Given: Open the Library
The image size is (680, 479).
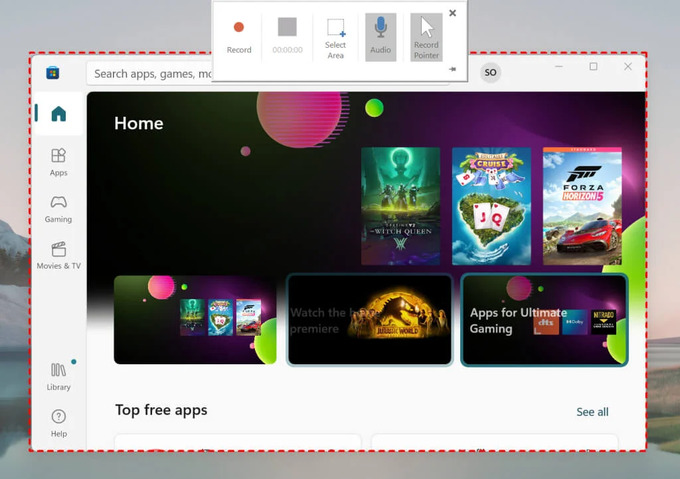Looking at the screenshot, I should tap(58, 376).
